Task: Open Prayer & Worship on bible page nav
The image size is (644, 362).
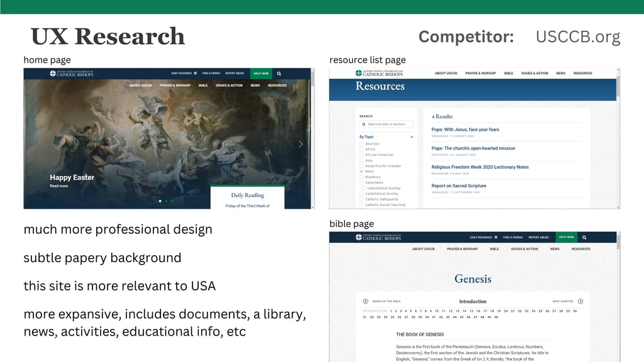Action: click(462, 249)
